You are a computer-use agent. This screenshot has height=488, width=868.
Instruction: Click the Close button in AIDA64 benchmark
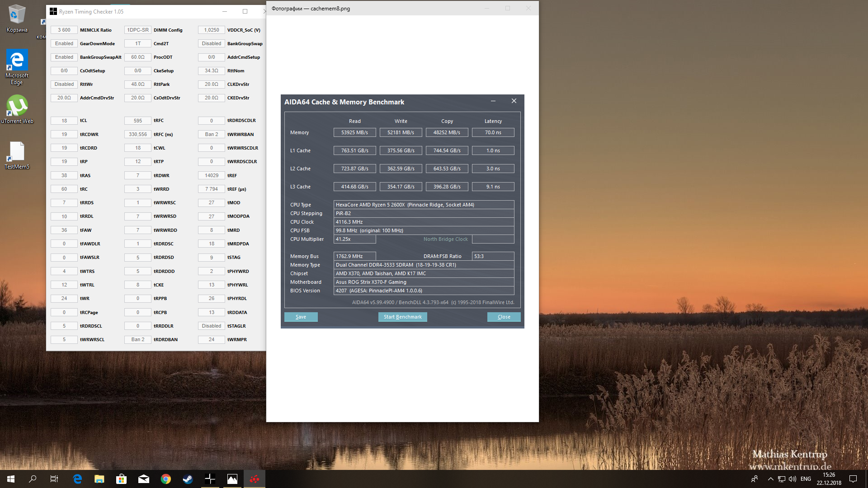tap(504, 317)
